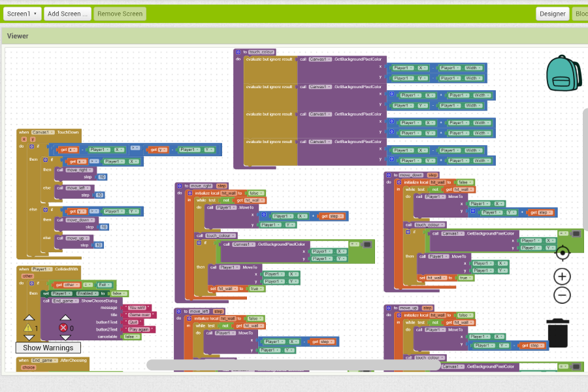Open true dropdown in move_right set hit_wall
This screenshot has height=392, width=588.
point(256,289)
